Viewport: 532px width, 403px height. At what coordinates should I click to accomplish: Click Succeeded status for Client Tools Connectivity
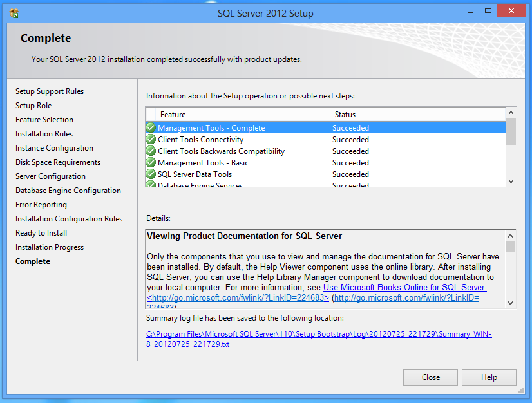point(350,140)
